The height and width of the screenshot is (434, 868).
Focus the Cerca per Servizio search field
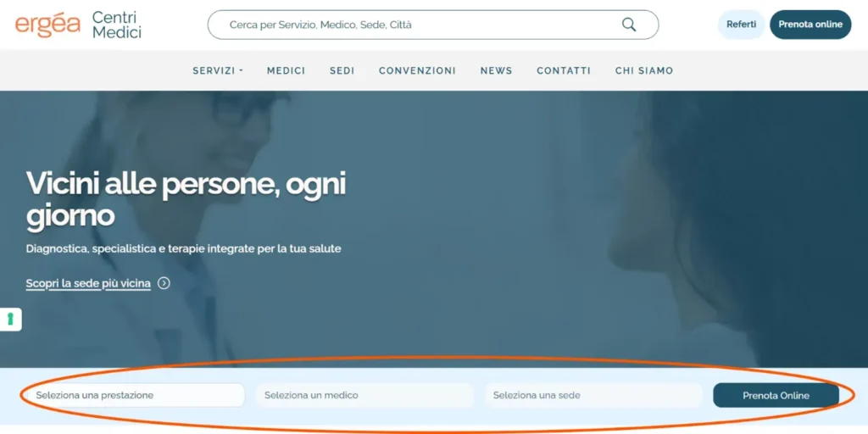433,25
